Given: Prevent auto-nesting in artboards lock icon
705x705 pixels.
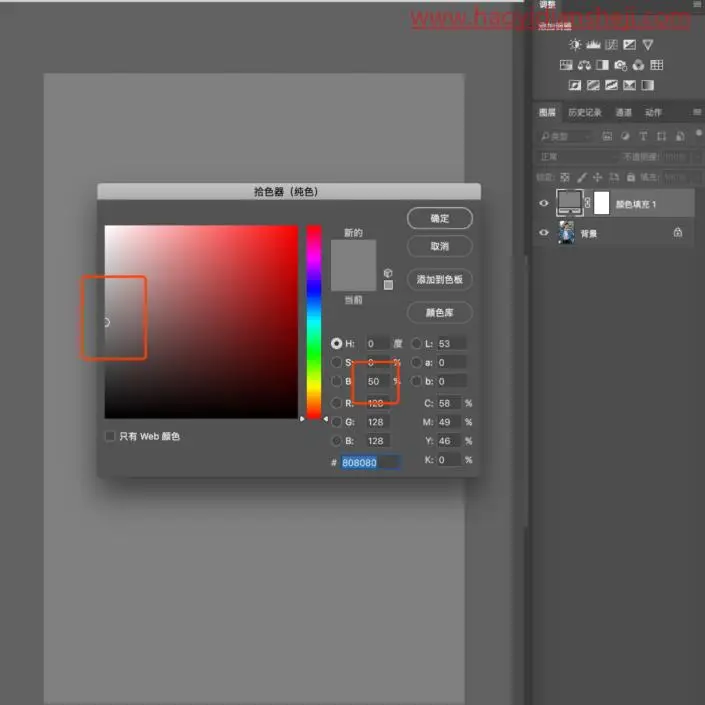Looking at the screenshot, I should [x=614, y=177].
